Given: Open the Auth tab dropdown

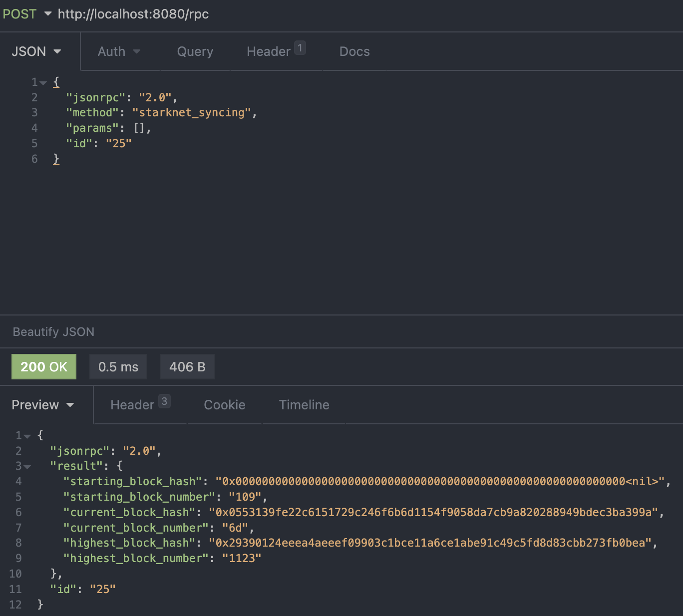Looking at the screenshot, I should tap(119, 51).
